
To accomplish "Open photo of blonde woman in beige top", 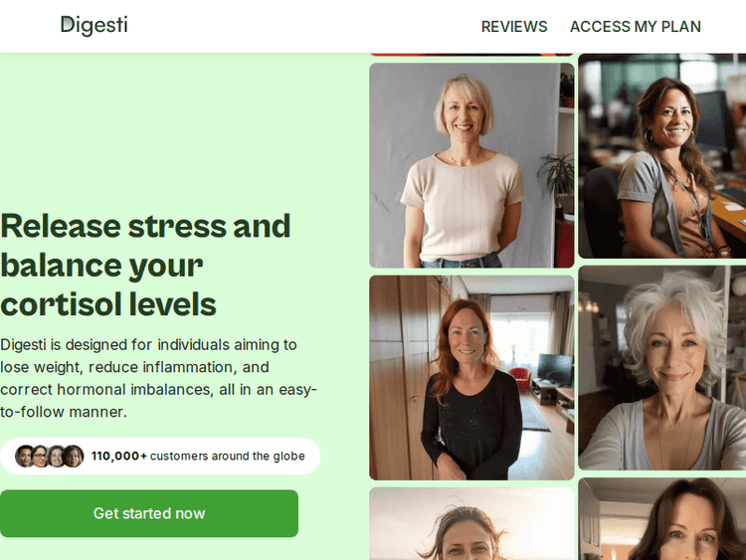I will (471, 165).
